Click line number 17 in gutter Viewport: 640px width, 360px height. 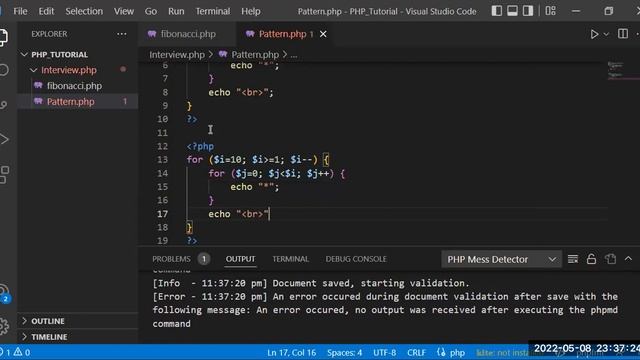coord(162,214)
